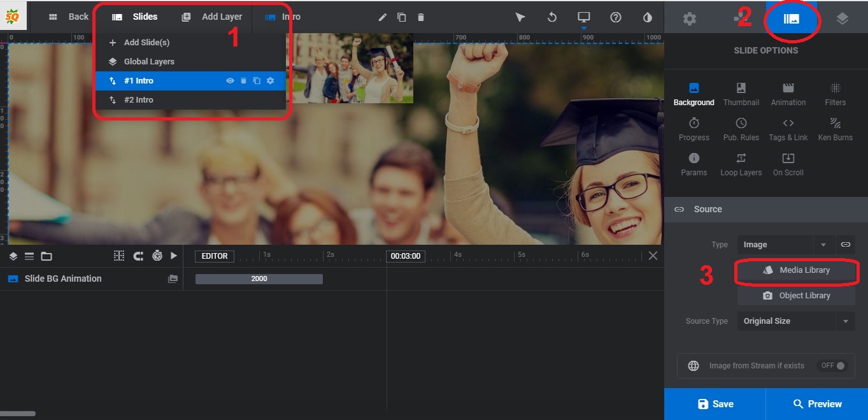Viewport: 868px width, 420px height.
Task: Select the #2 Intro slide
Action: (x=190, y=100)
